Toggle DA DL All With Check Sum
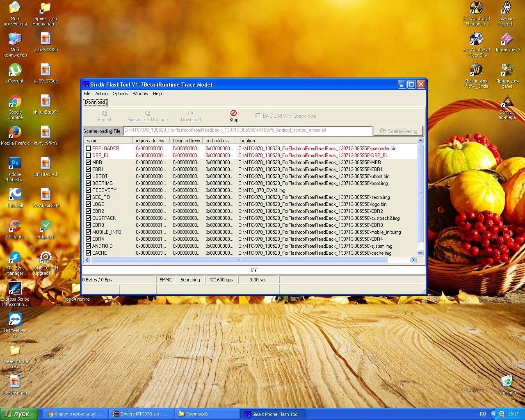The image size is (525, 420). click(258, 116)
